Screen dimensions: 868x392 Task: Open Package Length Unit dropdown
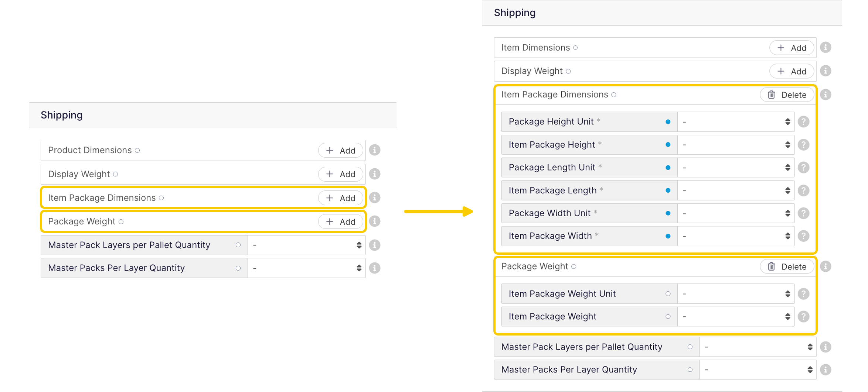[x=736, y=168]
